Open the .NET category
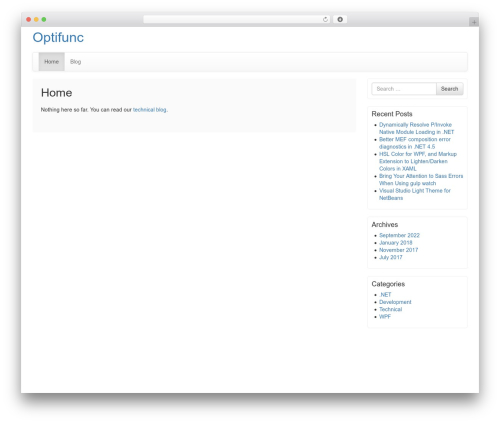Image resolution: width=500 pixels, height=423 pixels. [385, 295]
